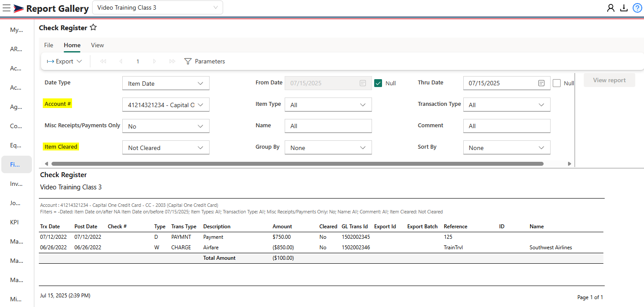644x307 pixels.
Task: Click the Parameters filter icon
Action: (188, 62)
